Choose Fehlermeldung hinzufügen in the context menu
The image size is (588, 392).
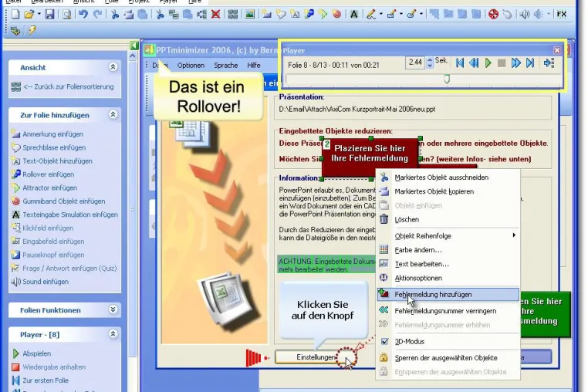[x=448, y=295]
